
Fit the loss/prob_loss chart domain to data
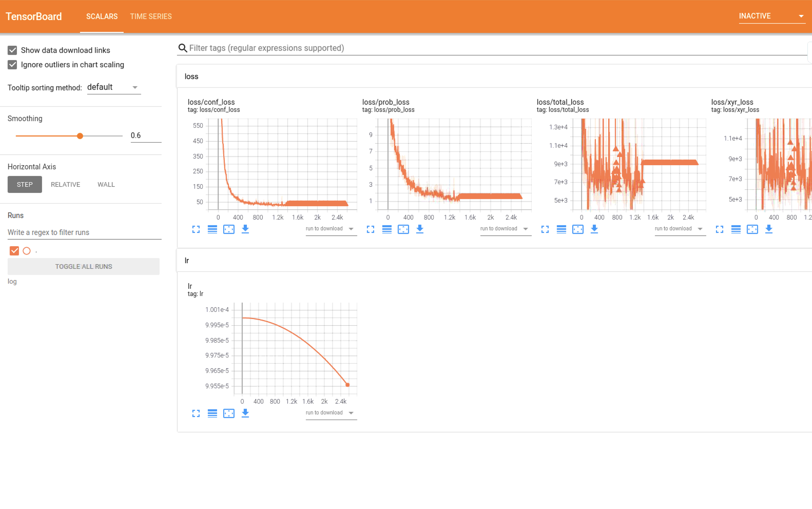click(403, 229)
